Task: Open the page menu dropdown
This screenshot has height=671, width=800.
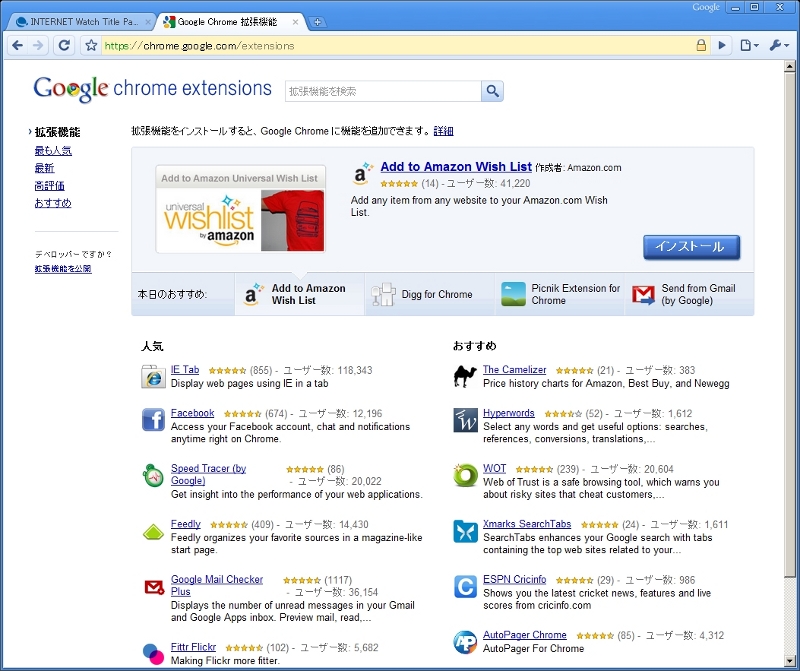Action: pos(749,45)
